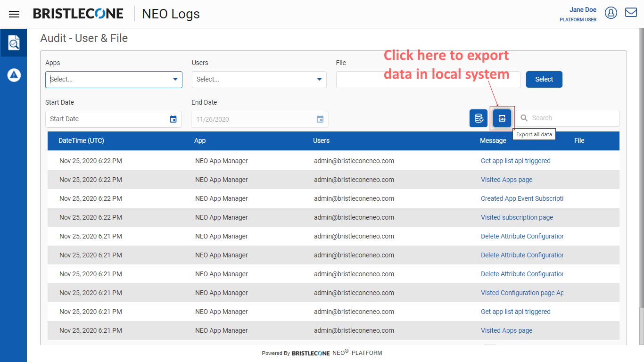
Task: Open the mail envelope icon
Action: pyautogui.click(x=631, y=13)
